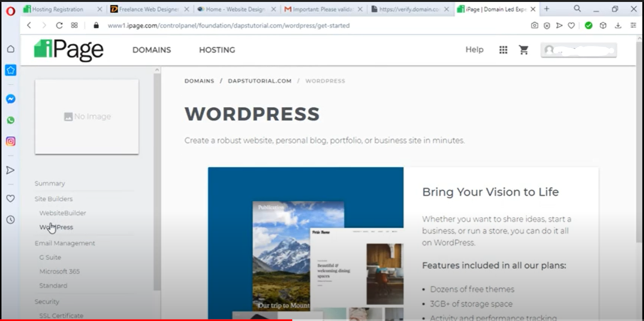Open My Flow arrow icon in sidebar
The height and width of the screenshot is (321, 644).
(10, 170)
